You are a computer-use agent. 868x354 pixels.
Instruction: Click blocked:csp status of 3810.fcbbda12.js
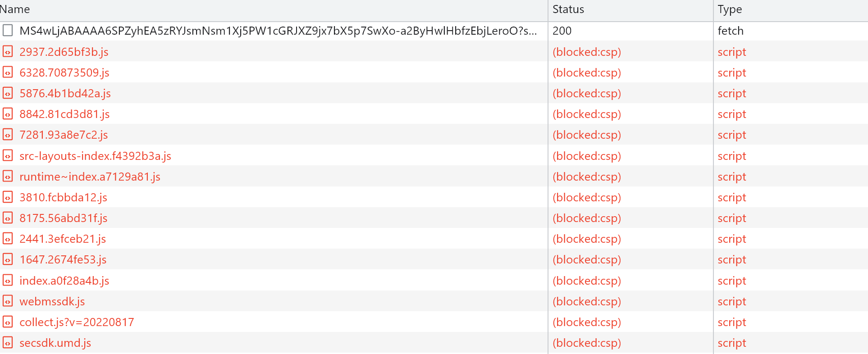(x=587, y=197)
